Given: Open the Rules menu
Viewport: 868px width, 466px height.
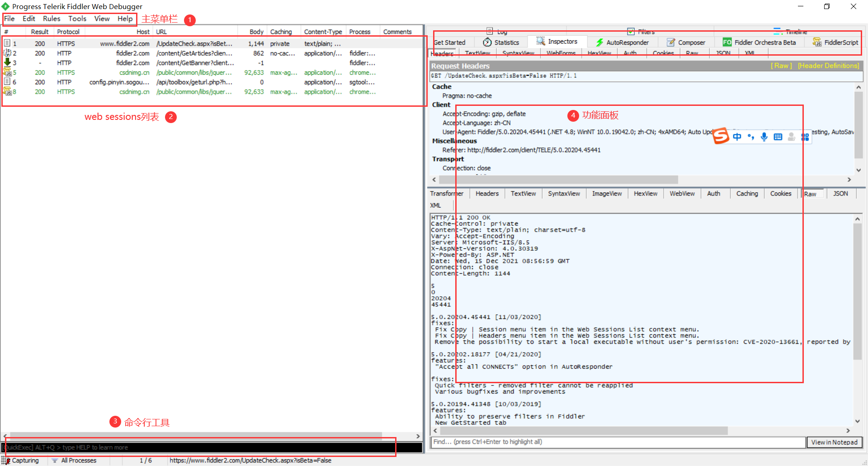Looking at the screenshot, I should 52,19.
